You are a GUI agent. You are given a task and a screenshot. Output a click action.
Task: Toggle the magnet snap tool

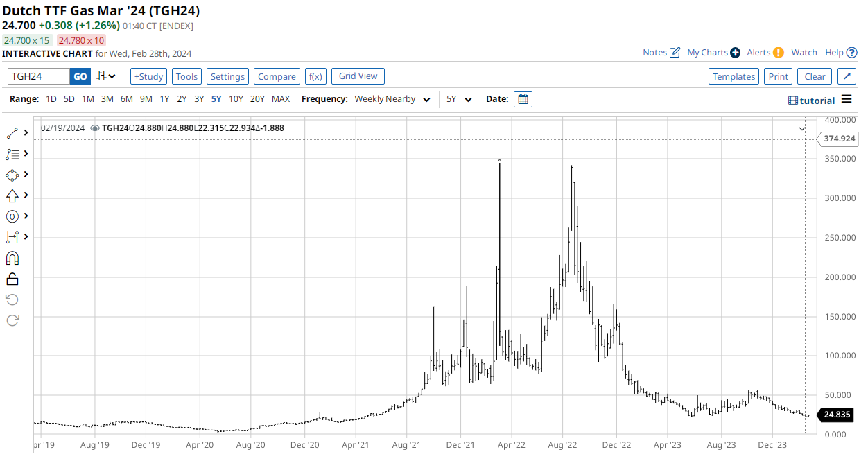tap(12, 258)
